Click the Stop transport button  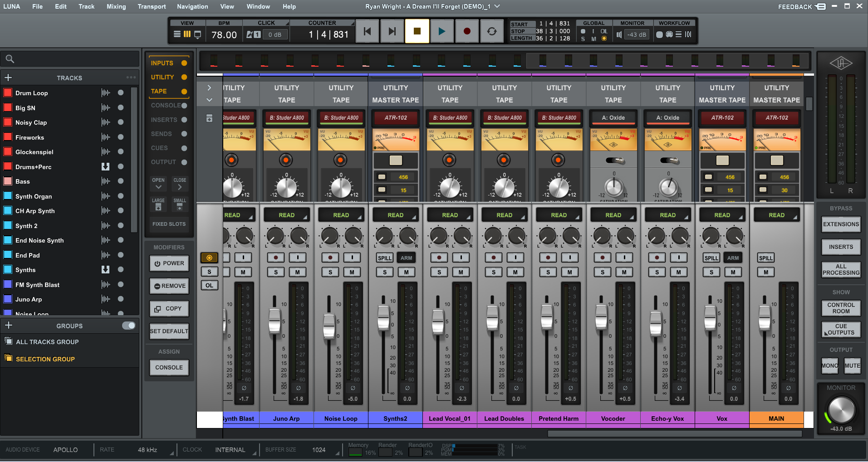click(x=417, y=31)
